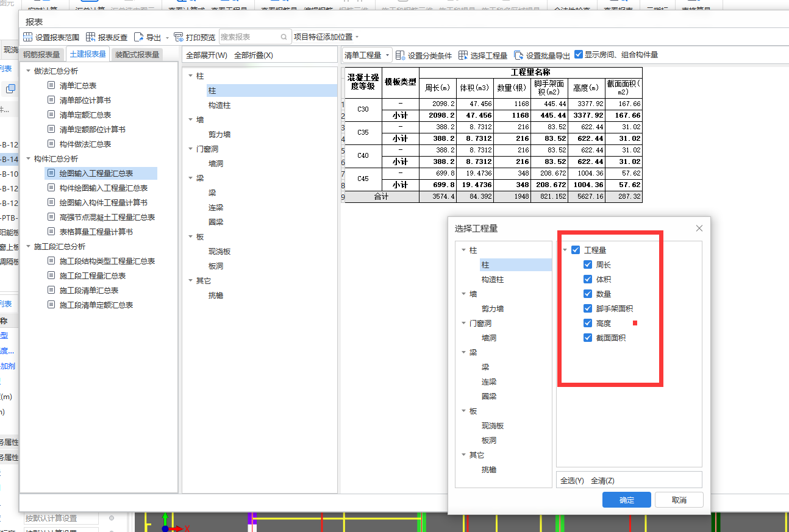Screen dimensions: 789x532
Task: Click the 体积(m3) column header
Action: (474, 88)
